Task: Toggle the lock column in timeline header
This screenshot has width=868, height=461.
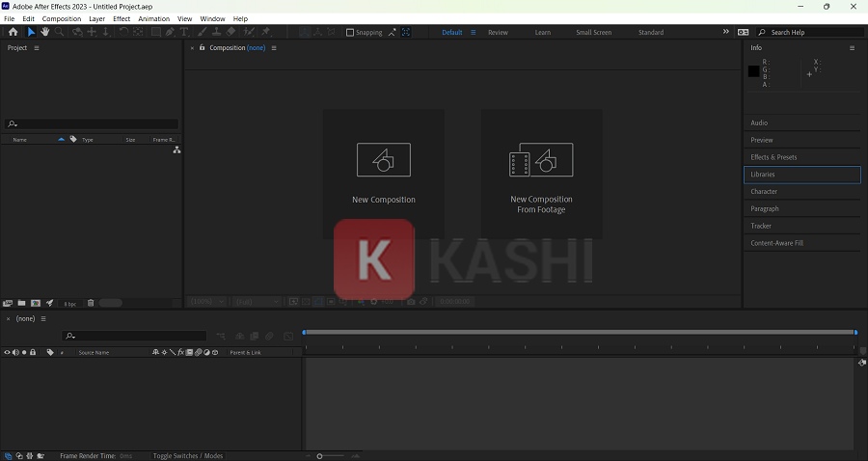Action: [33, 353]
